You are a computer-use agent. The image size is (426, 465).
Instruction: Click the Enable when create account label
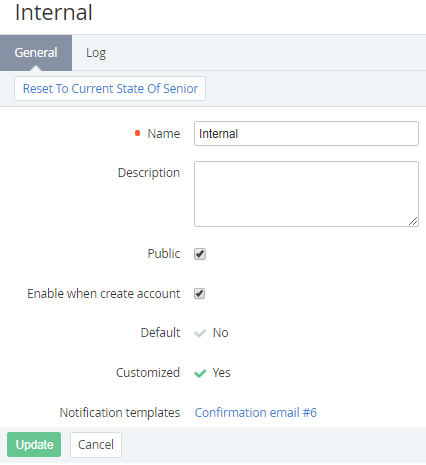[104, 294]
